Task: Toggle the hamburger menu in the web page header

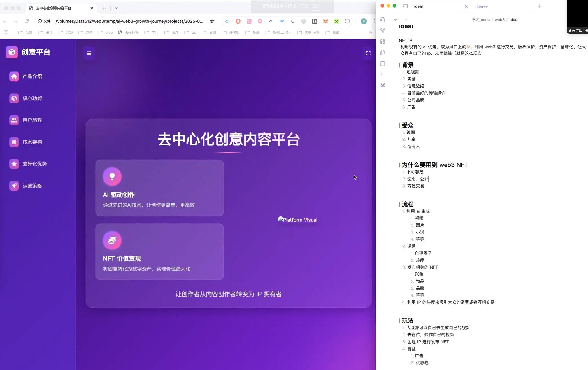Action: (89, 53)
